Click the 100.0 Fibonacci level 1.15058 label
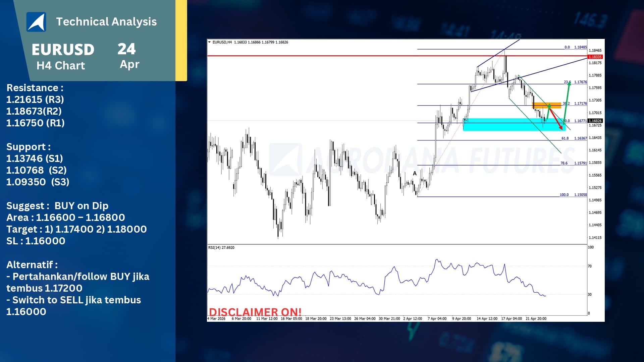644x362 pixels. tap(573, 195)
